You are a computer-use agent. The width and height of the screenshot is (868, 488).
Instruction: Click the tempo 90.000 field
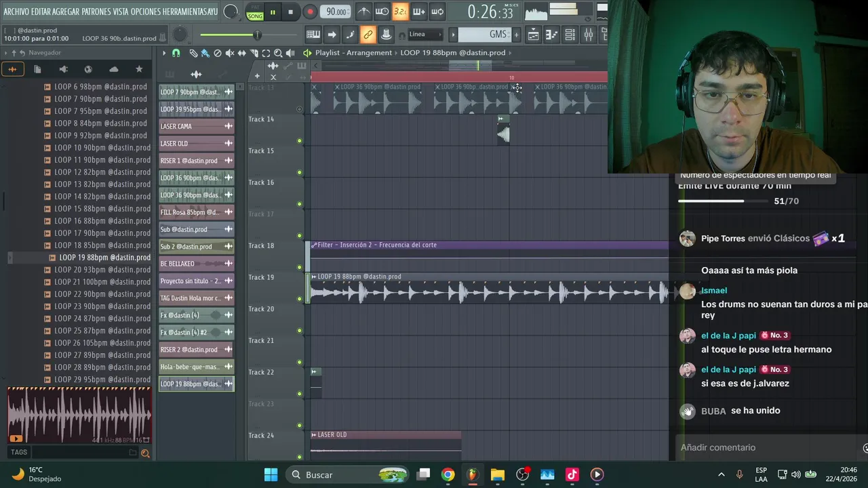[x=336, y=12]
